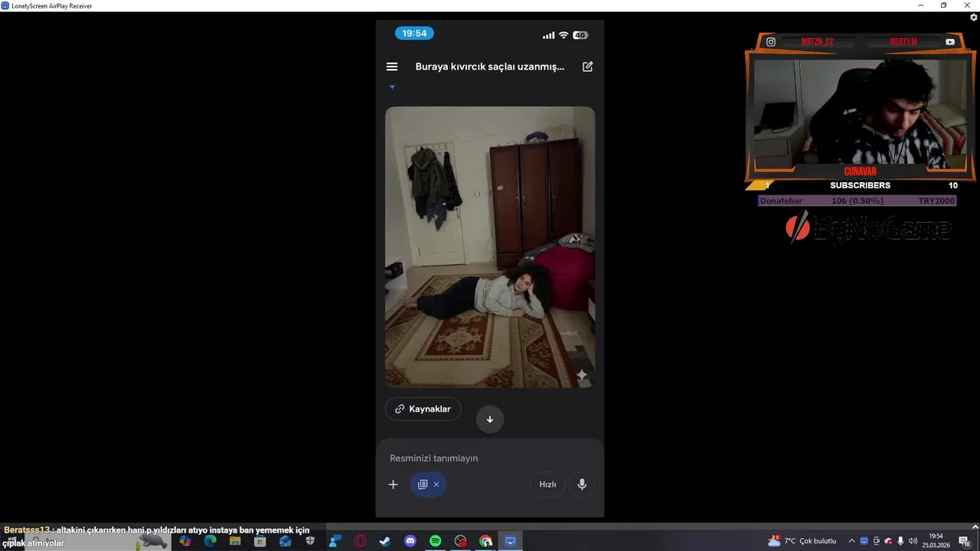Image resolution: width=980 pixels, height=551 pixels.
Task: Click the webcam feed in overlay
Action: point(860,113)
